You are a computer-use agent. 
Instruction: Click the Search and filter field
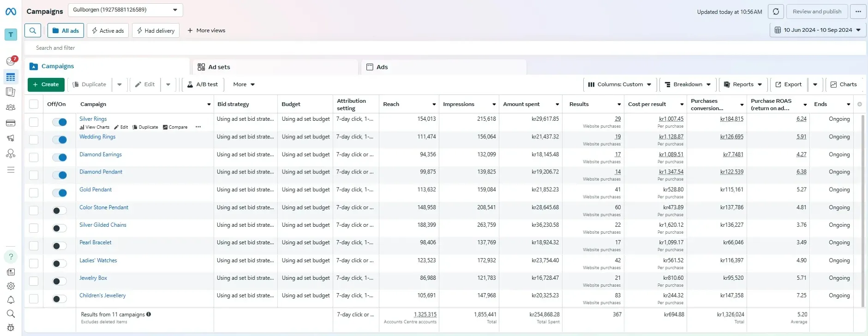tap(445, 48)
